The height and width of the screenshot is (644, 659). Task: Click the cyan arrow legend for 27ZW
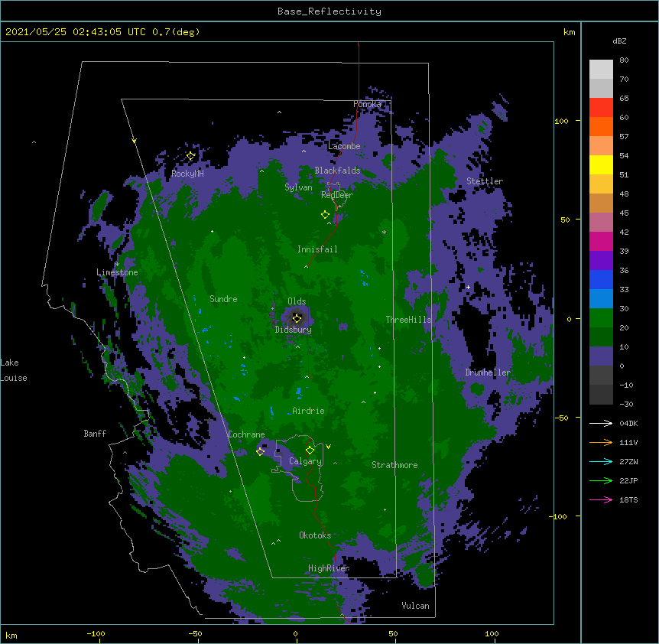click(601, 461)
